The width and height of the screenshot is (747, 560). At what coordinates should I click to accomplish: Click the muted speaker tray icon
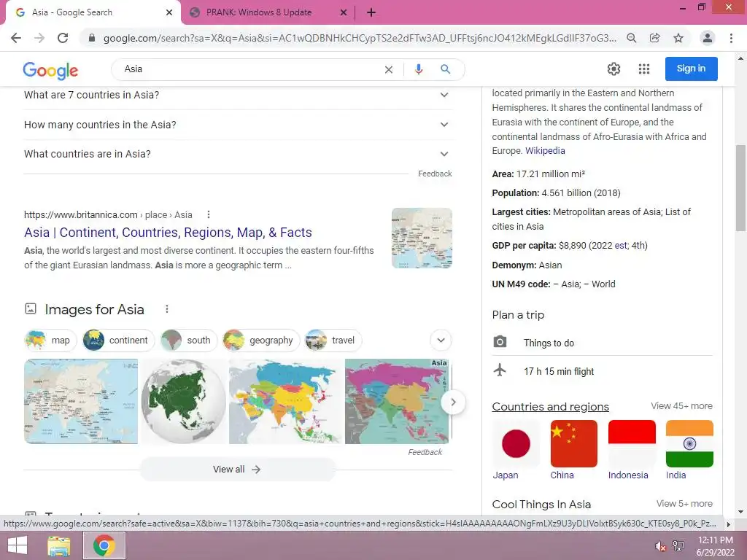660,546
